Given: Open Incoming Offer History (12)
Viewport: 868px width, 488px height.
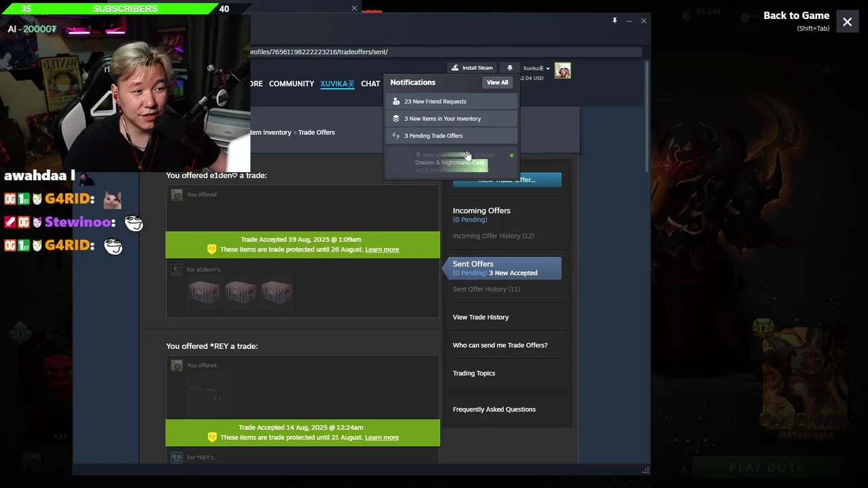Looking at the screenshot, I should click(493, 236).
